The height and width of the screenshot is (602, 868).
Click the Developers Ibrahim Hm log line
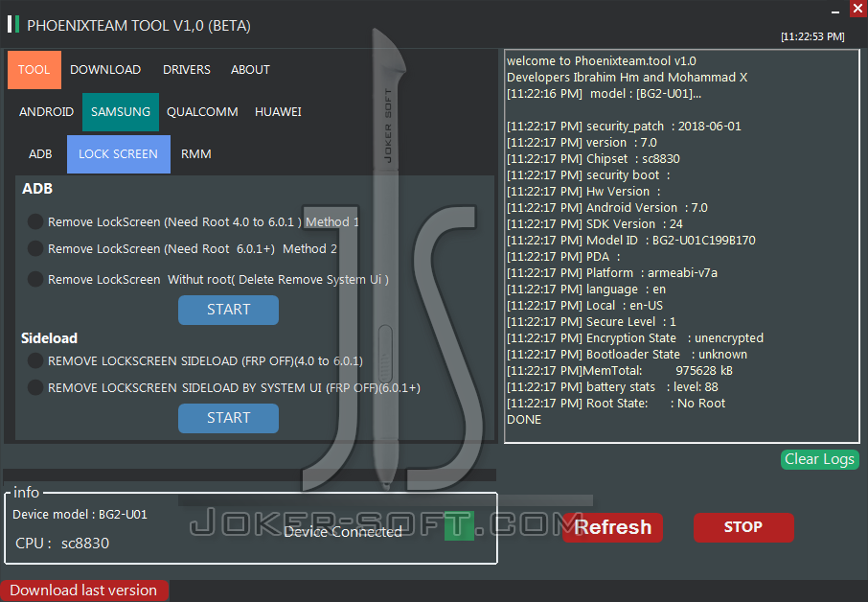point(627,78)
